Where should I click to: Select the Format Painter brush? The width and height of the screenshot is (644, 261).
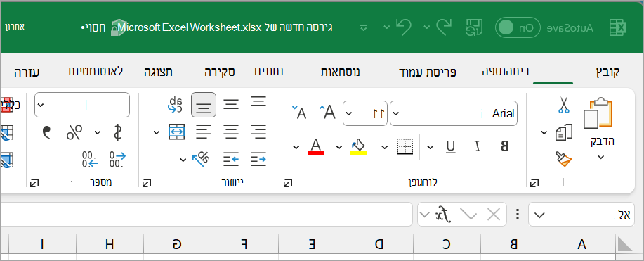point(563,159)
